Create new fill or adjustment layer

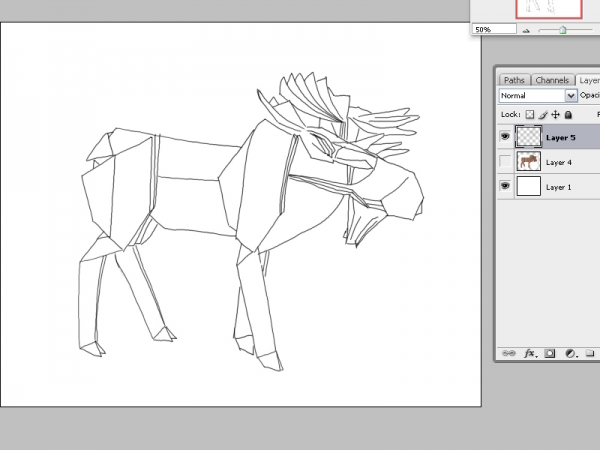pos(571,353)
